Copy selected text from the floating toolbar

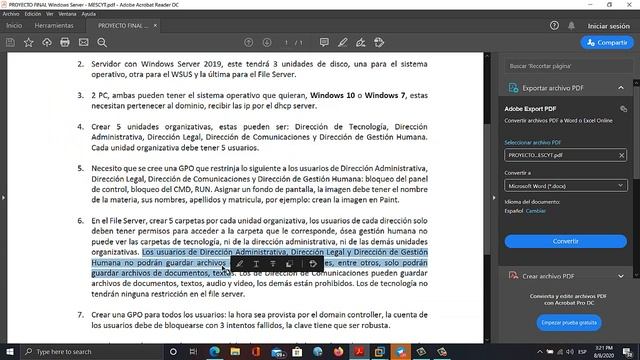point(289,264)
